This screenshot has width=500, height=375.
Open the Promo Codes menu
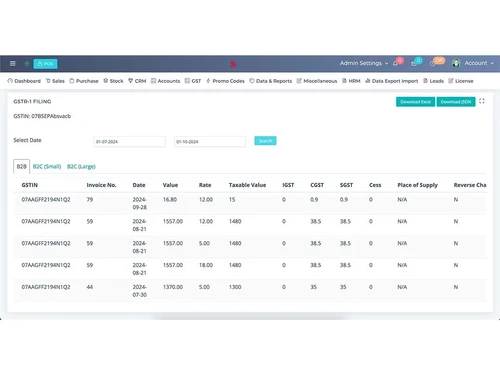(225, 81)
